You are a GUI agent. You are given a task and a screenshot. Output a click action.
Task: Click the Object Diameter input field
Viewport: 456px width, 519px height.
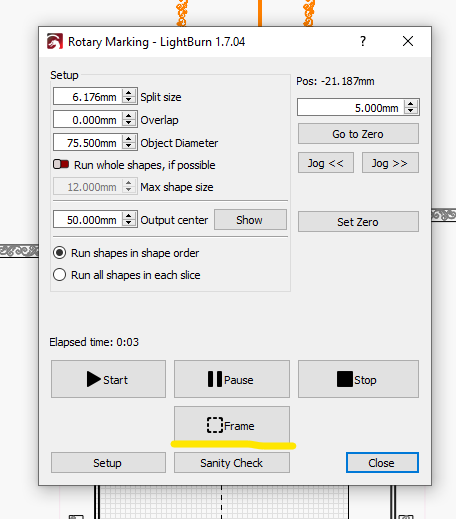click(x=88, y=143)
